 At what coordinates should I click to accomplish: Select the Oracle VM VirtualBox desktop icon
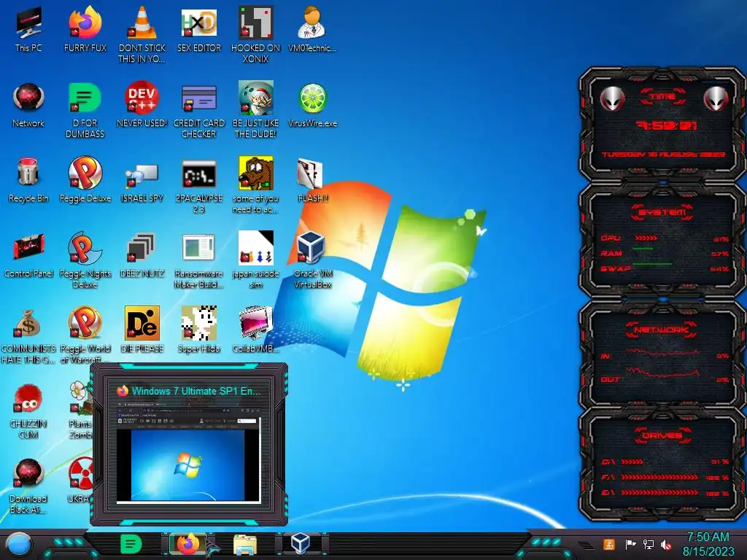[x=311, y=248]
